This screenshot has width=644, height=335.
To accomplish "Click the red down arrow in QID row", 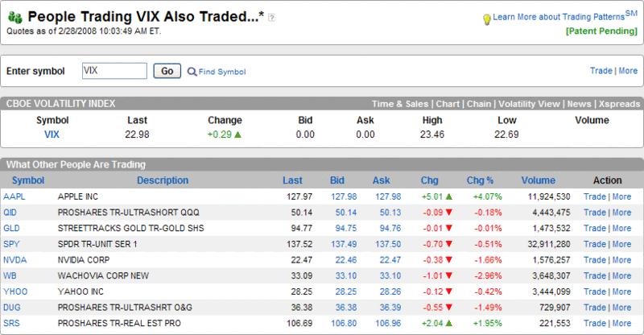I will (x=448, y=213).
